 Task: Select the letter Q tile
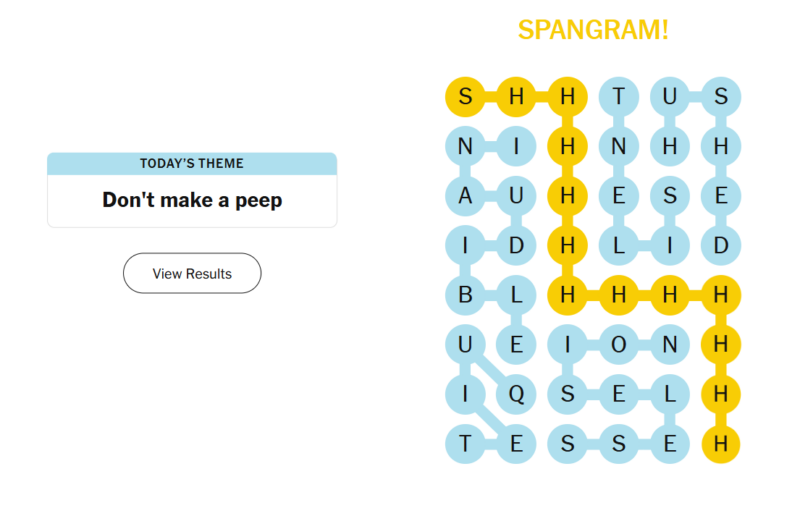(x=516, y=394)
